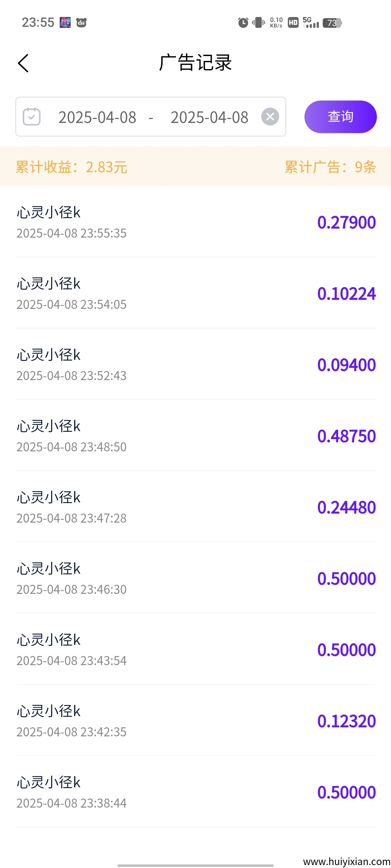Tap the record earning 0.24480

(x=195, y=507)
